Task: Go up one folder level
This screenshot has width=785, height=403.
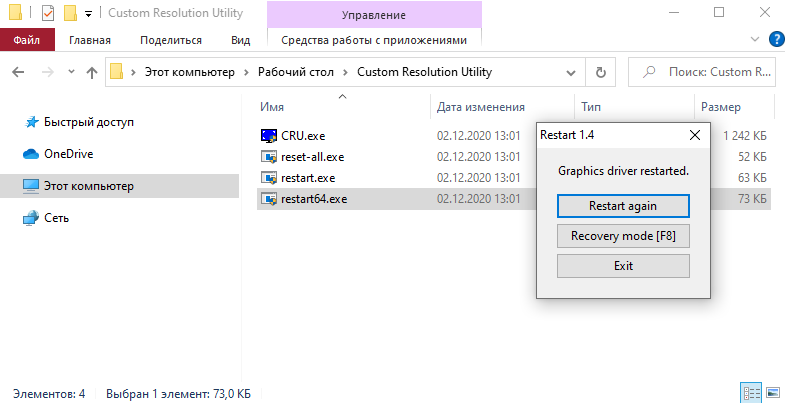Action: (92, 73)
